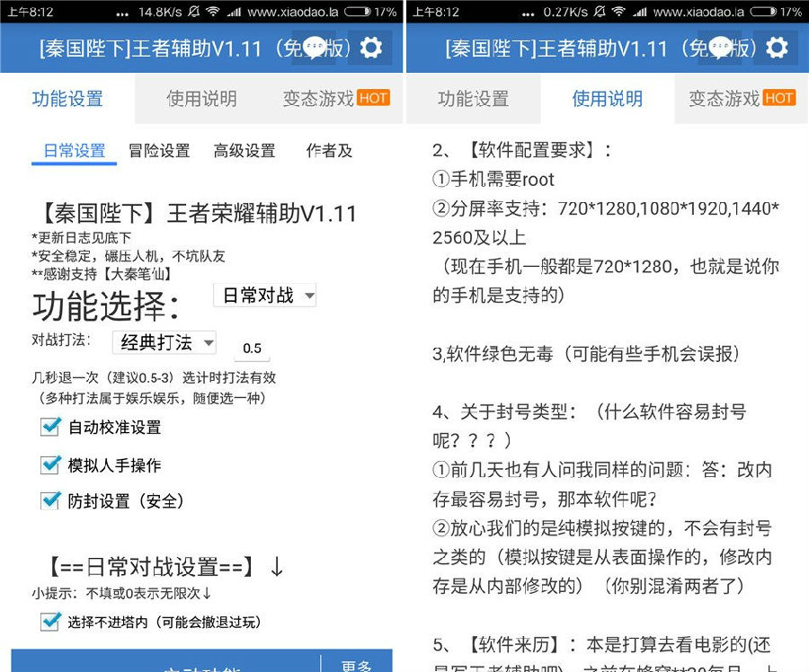Open settings gear in right screen header
Image resolution: width=809 pixels, height=672 pixels.
click(777, 48)
